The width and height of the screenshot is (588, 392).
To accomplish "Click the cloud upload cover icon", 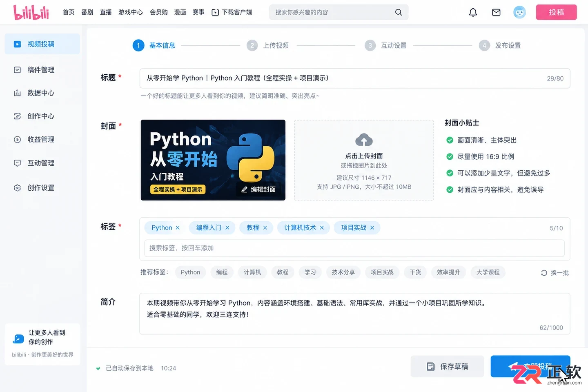I will point(364,140).
